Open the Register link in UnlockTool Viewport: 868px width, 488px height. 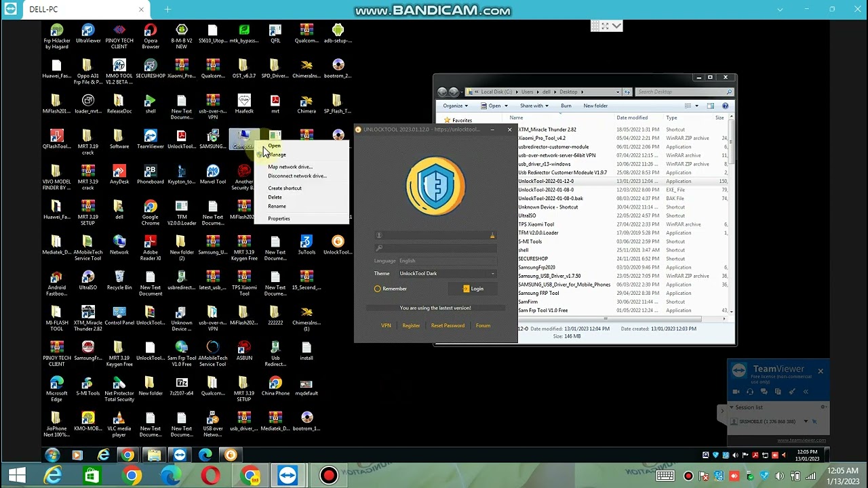point(411,325)
